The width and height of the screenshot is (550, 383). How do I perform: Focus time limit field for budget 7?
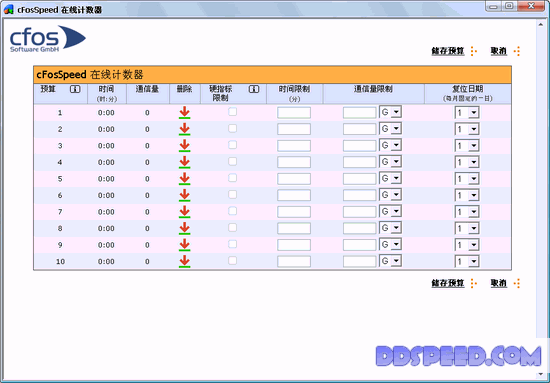click(294, 211)
